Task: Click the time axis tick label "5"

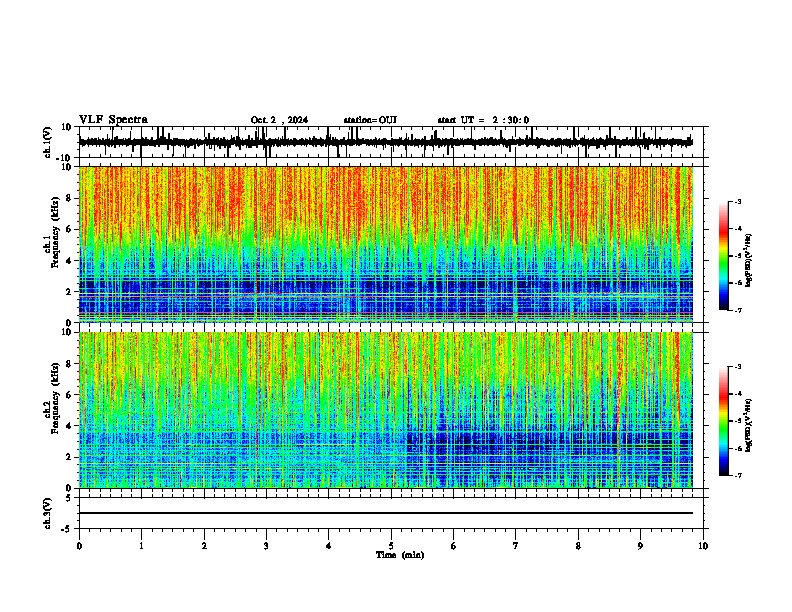Action: coord(391,546)
